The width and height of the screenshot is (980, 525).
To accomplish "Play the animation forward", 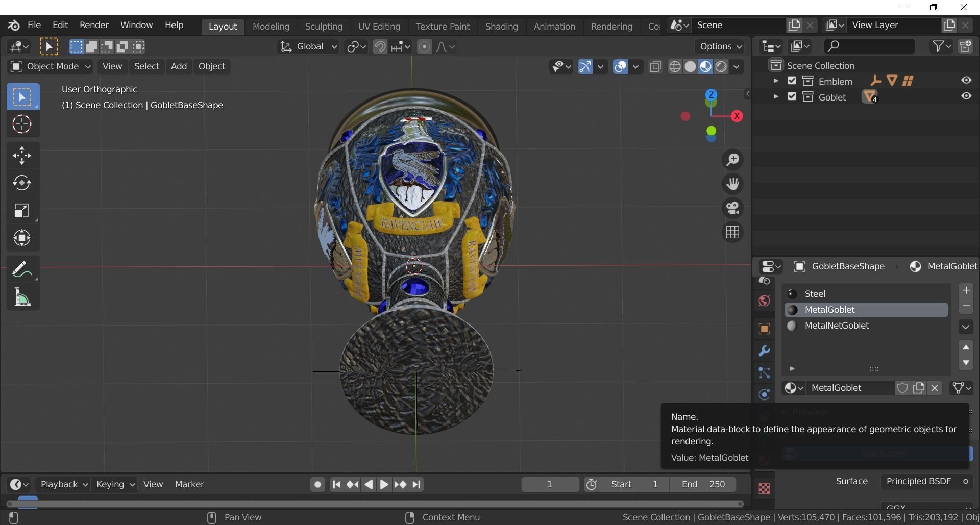I will pos(384,485).
